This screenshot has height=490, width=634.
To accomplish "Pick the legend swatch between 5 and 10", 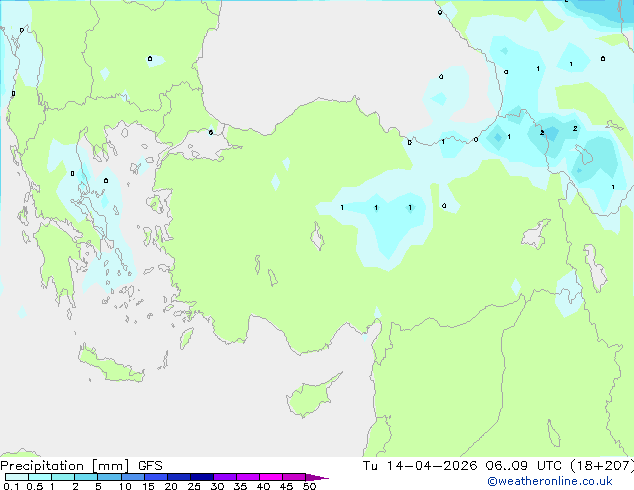I will point(109,477).
